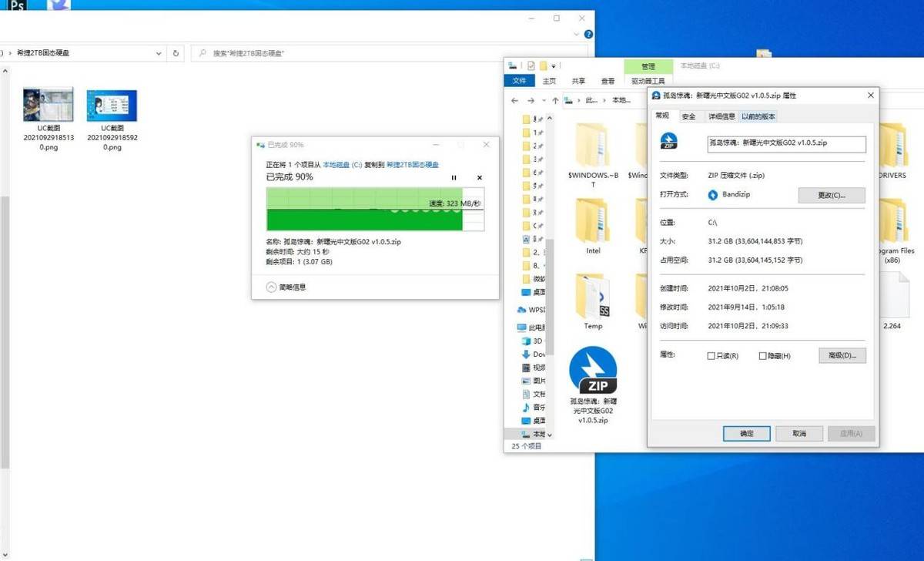The width and height of the screenshot is (924, 561).
Task: Open the 详细信息 tab
Action: click(721, 116)
